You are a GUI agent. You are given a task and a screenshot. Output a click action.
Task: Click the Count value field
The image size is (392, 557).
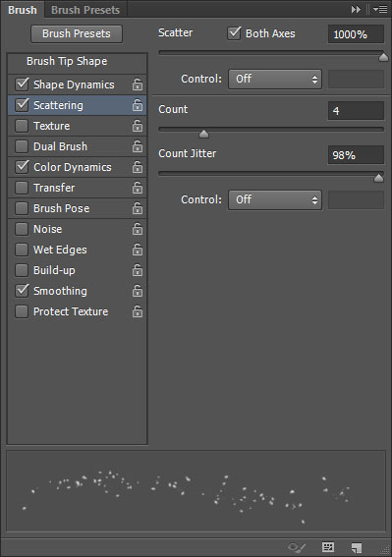click(356, 111)
